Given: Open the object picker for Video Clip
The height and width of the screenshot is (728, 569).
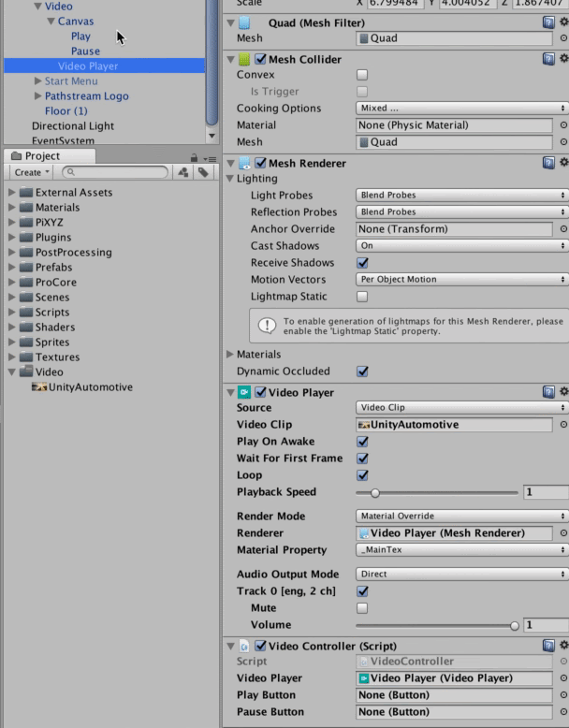Looking at the screenshot, I should 563,425.
